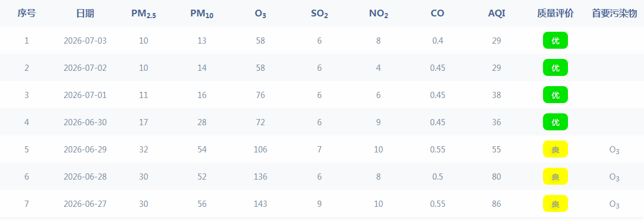This screenshot has height=221, width=644.
Task: Click the 质量评价 column header
Action: pos(555,14)
